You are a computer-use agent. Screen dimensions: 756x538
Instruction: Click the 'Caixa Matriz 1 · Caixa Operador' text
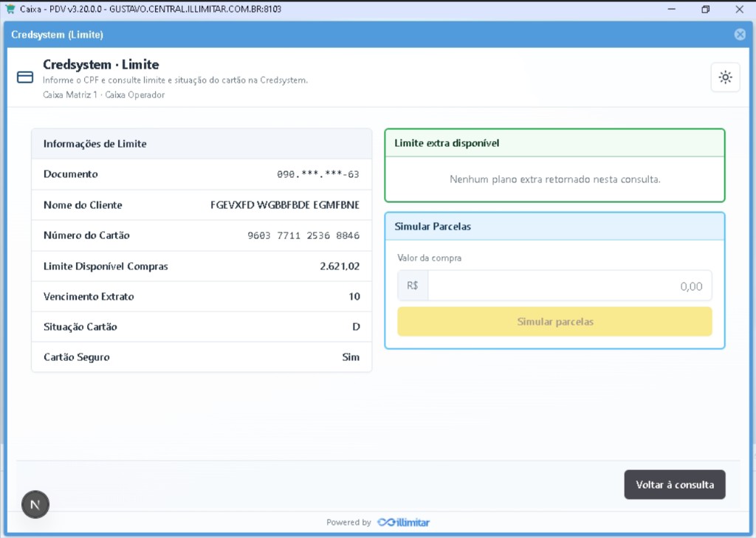(x=103, y=95)
